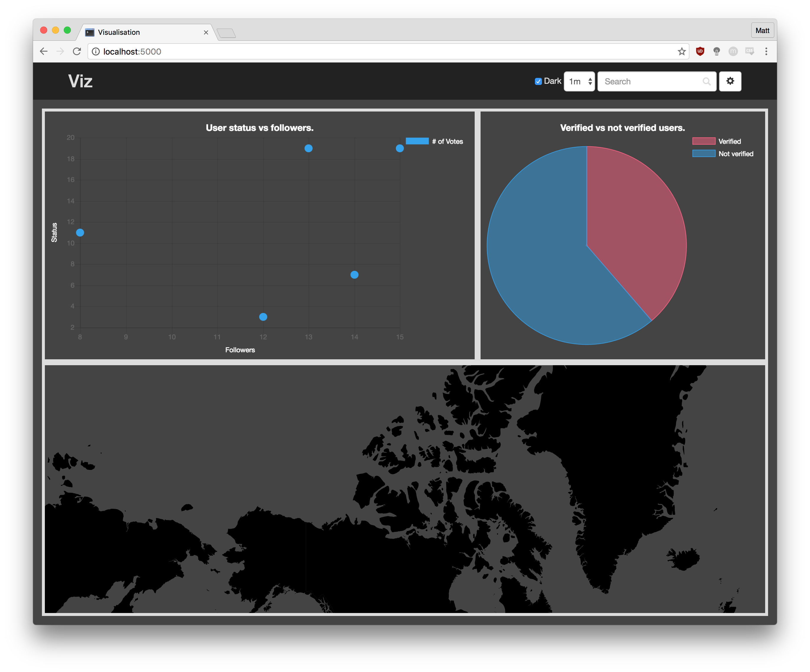The height and width of the screenshot is (672, 810).
Task: Click the scatter point at followers 12
Action: pyautogui.click(x=263, y=317)
